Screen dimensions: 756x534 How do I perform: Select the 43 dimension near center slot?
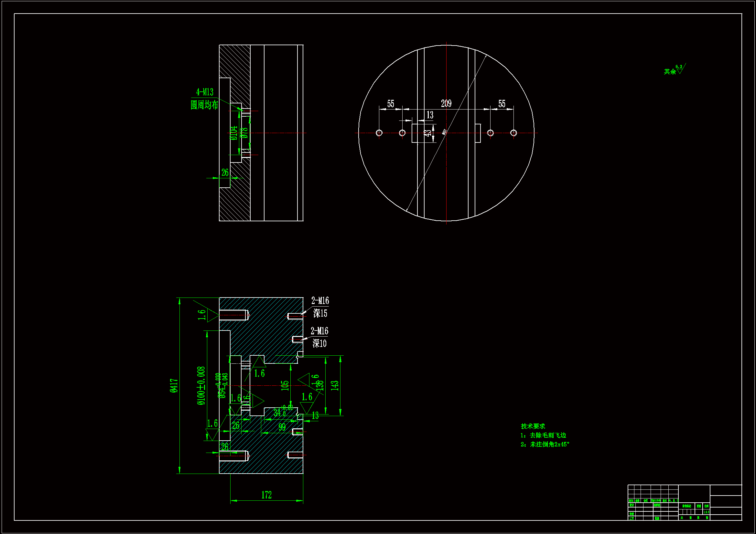(427, 133)
